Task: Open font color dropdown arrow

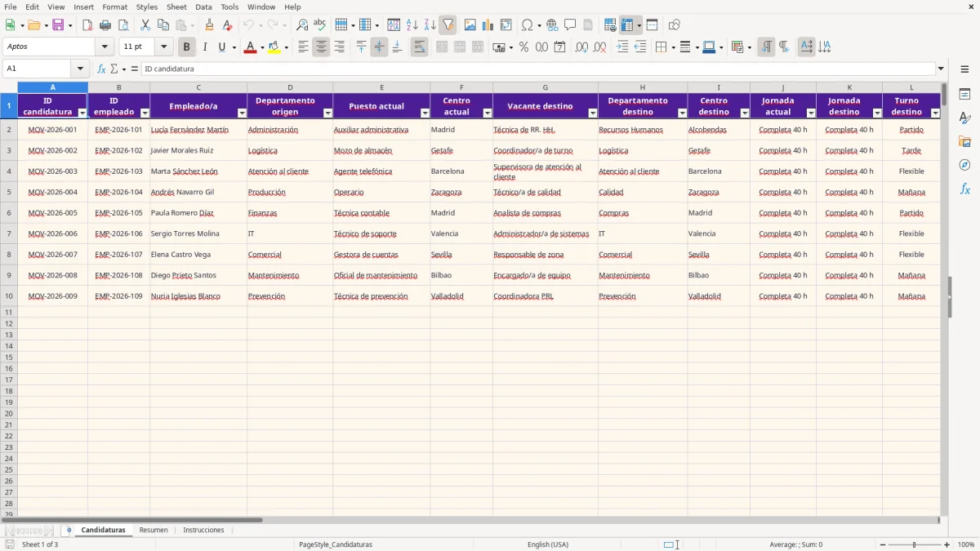Action: (261, 47)
